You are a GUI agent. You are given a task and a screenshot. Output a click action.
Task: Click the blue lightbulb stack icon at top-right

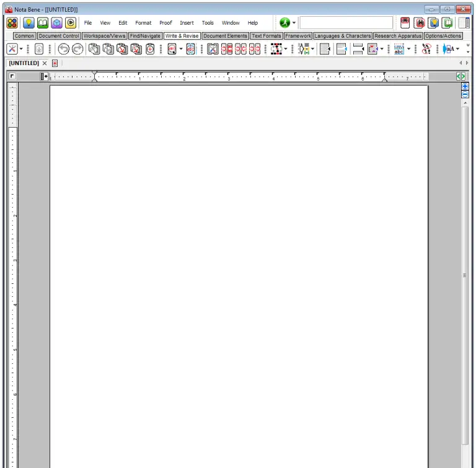click(x=433, y=23)
